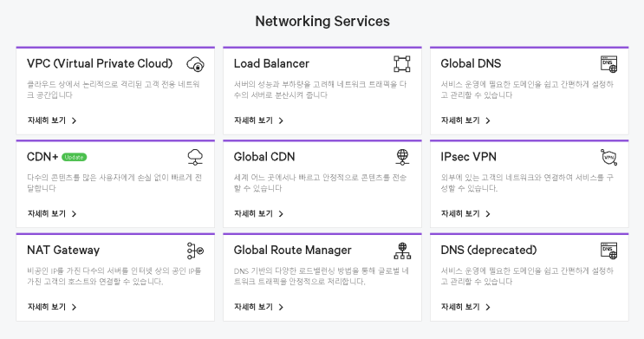The height and width of the screenshot is (339, 644).
Task: Click the CDN+ description text
Action: click(x=114, y=183)
